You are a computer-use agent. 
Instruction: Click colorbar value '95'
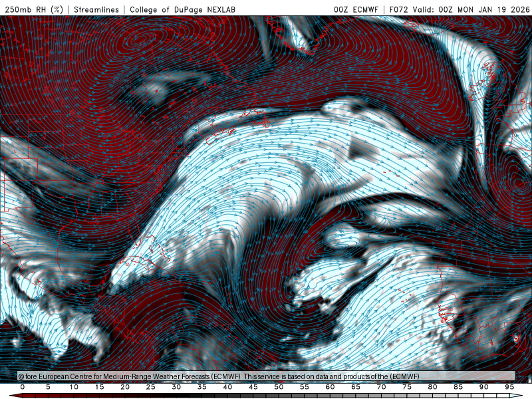pyautogui.click(x=509, y=387)
